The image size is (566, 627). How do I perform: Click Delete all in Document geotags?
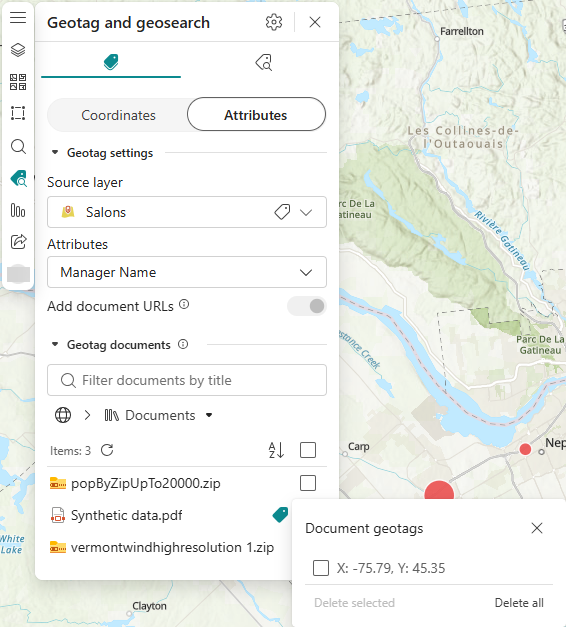[519, 603]
